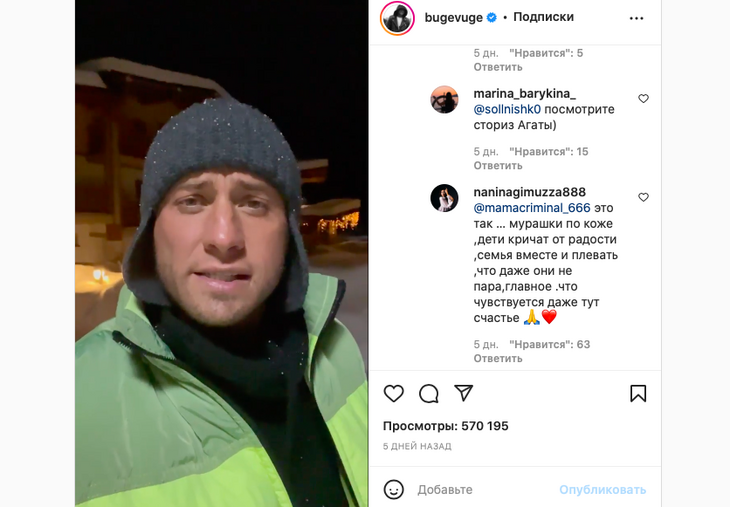Viewport: 730px width, 507px height.
Task: Open marina_barykina_ avatar
Action: pyautogui.click(x=444, y=99)
